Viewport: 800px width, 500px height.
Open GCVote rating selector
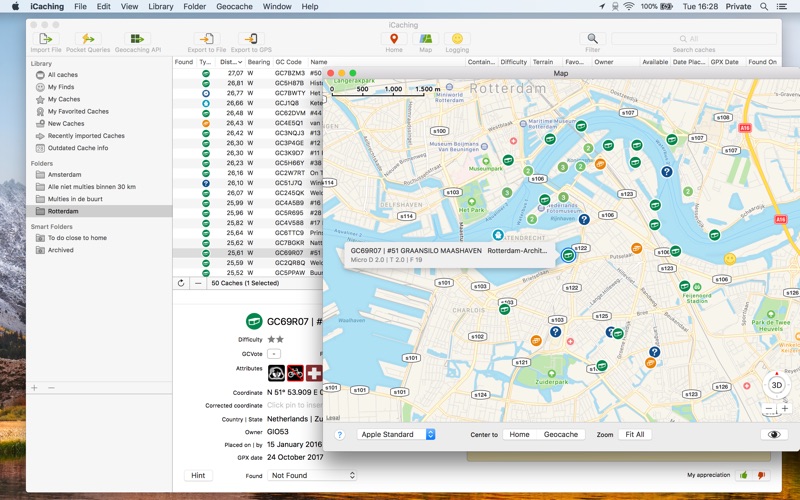click(x=274, y=354)
